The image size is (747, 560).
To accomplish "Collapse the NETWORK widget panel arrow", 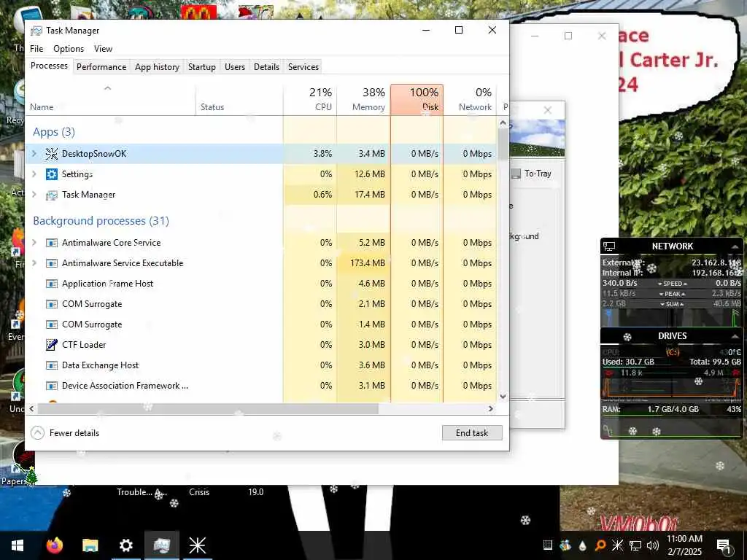I will 735,246.
